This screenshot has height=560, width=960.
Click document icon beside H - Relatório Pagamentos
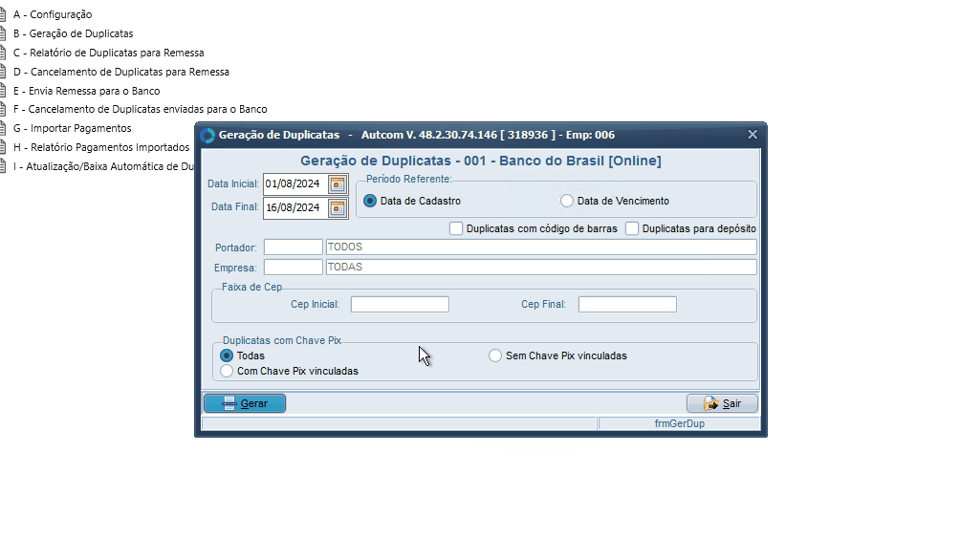3,147
